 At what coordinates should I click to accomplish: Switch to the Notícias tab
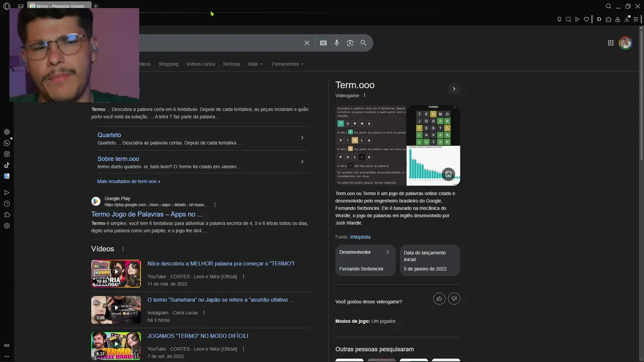[231, 64]
